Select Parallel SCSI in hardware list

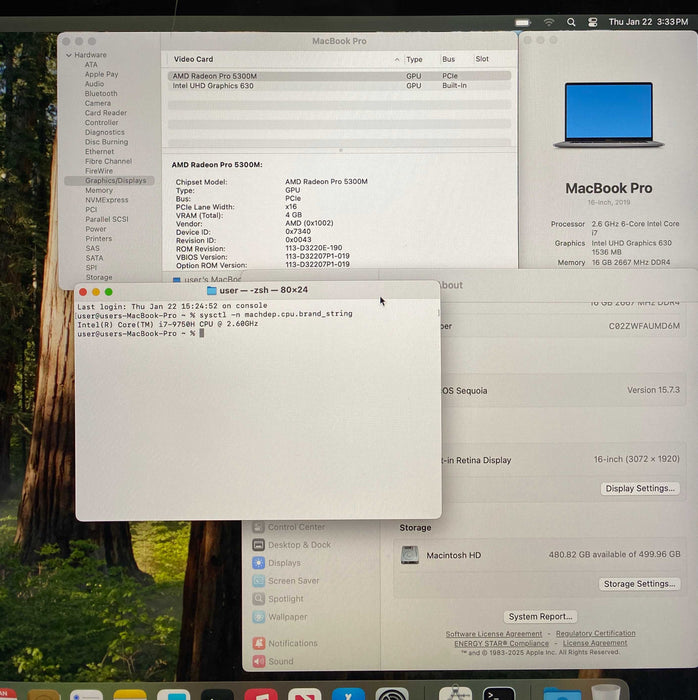click(107, 219)
